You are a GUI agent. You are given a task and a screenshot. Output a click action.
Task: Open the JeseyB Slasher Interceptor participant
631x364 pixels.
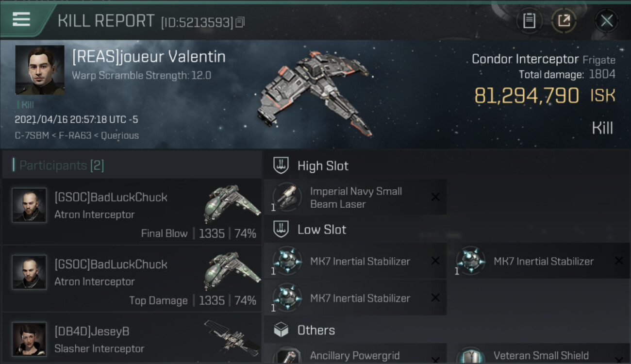coord(132,339)
